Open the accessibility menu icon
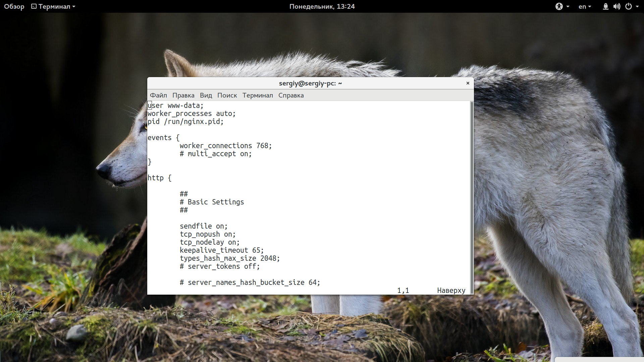644x362 pixels. click(559, 6)
